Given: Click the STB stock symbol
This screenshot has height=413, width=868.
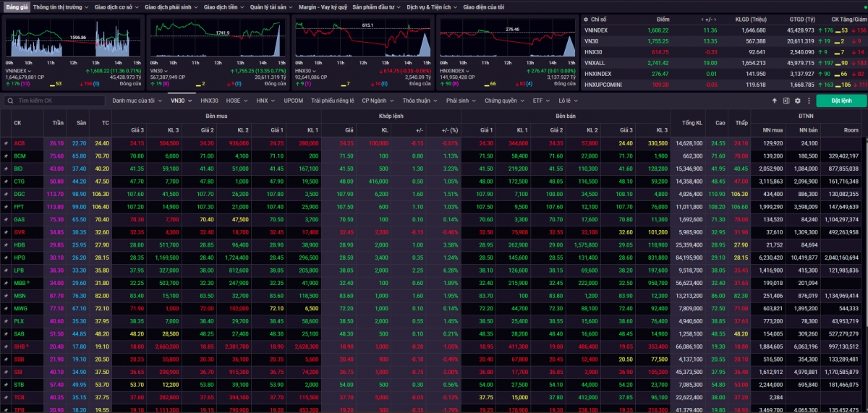Looking at the screenshot, I should [x=19, y=384].
